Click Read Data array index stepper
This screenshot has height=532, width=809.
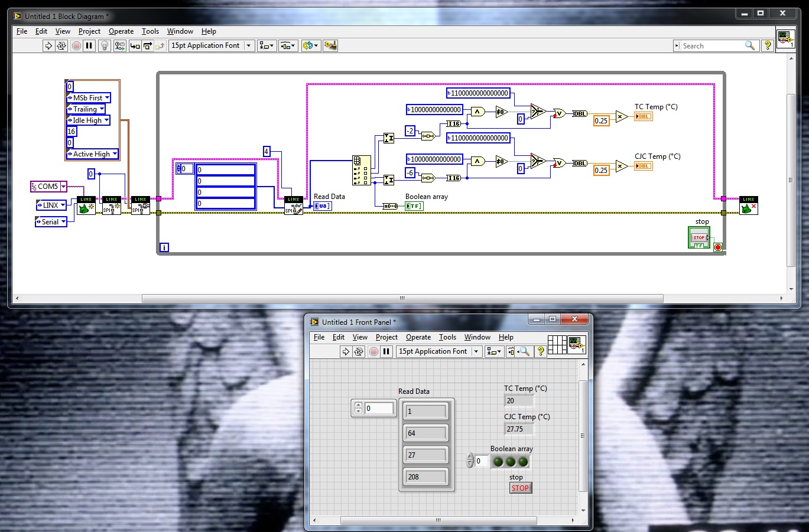click(x=358, y=408)
